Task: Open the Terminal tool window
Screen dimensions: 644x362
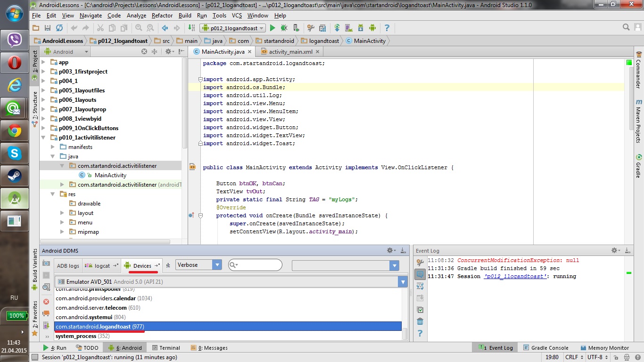Action: [x=166, y=348]
